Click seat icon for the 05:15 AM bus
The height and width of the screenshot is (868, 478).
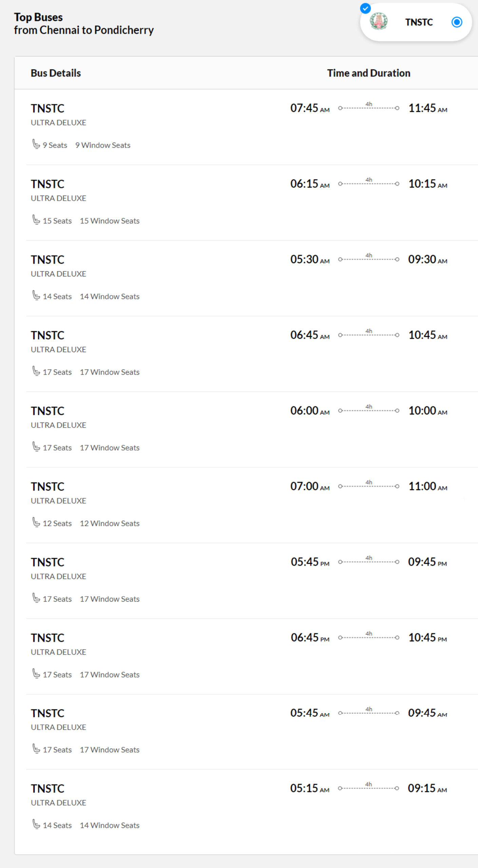[x=36, y=824]
